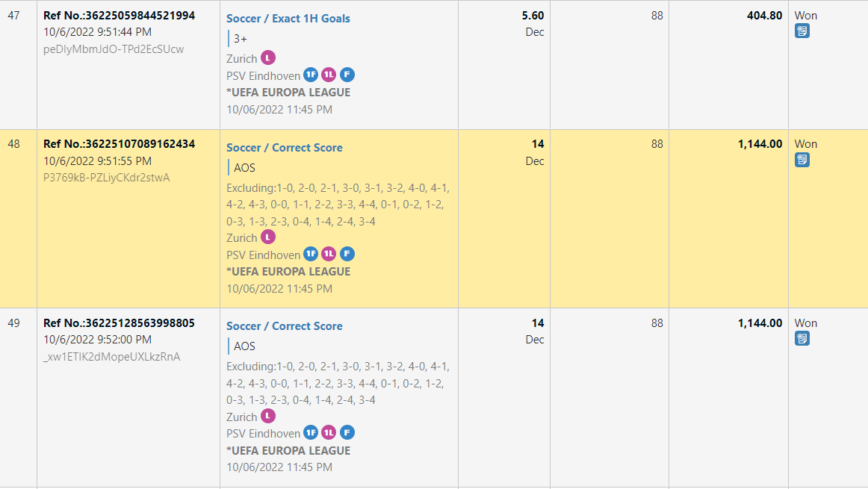Click the 1F badge in row 49

tap(311, 433)
